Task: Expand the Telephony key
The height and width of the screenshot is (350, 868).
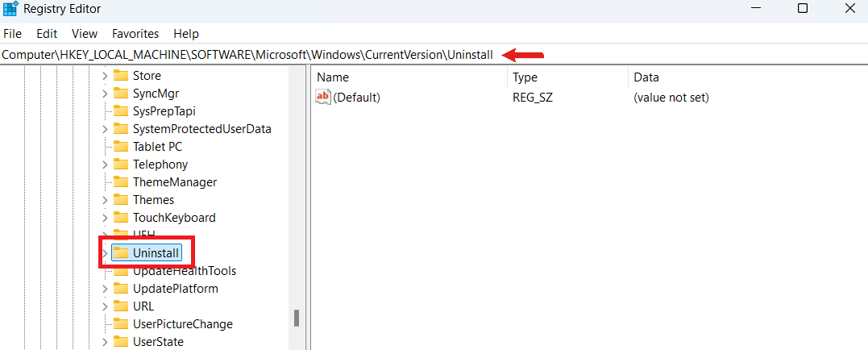Action: tap(105, 165)
